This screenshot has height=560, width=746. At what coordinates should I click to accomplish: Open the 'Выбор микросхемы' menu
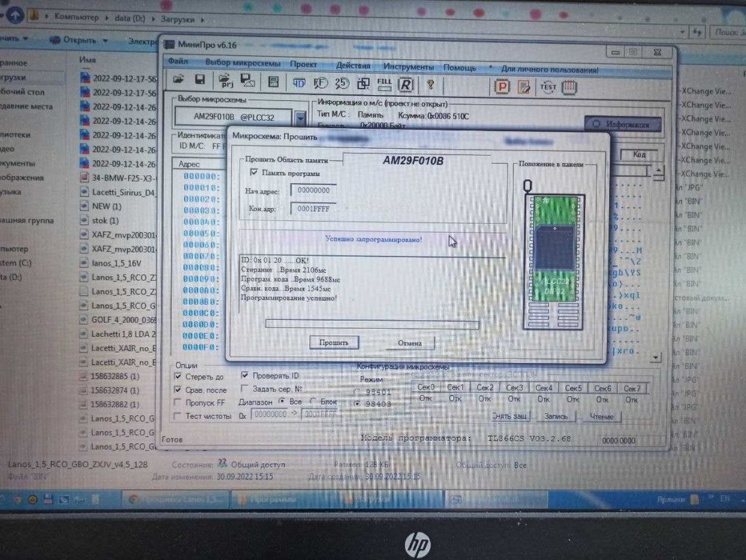(x=243, y=62)
